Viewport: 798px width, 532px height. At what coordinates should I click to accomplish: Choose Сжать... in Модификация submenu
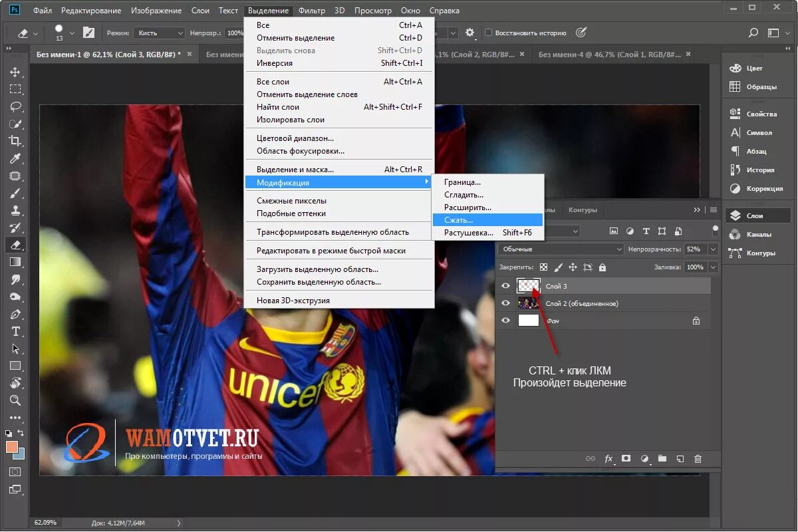point(487,220)
